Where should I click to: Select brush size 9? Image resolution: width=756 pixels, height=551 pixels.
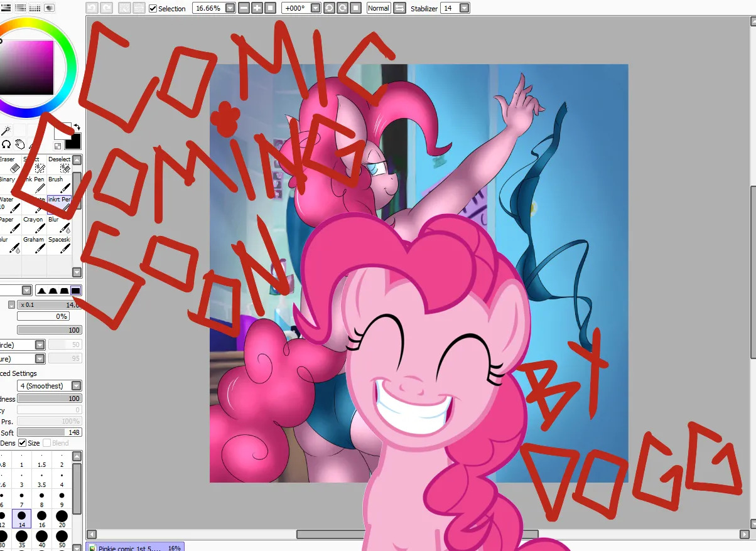coord(62,500)
